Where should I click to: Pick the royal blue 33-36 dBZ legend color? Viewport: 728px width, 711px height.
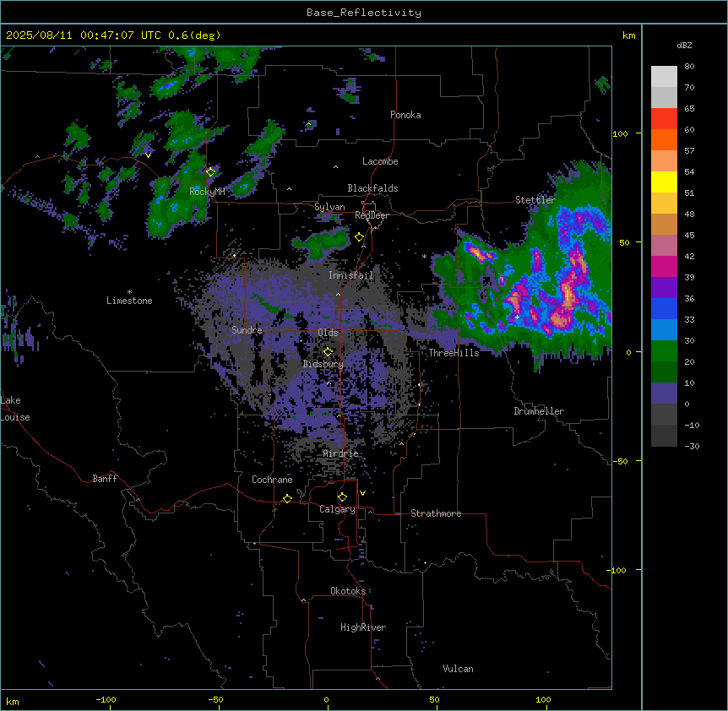point(664,308)
